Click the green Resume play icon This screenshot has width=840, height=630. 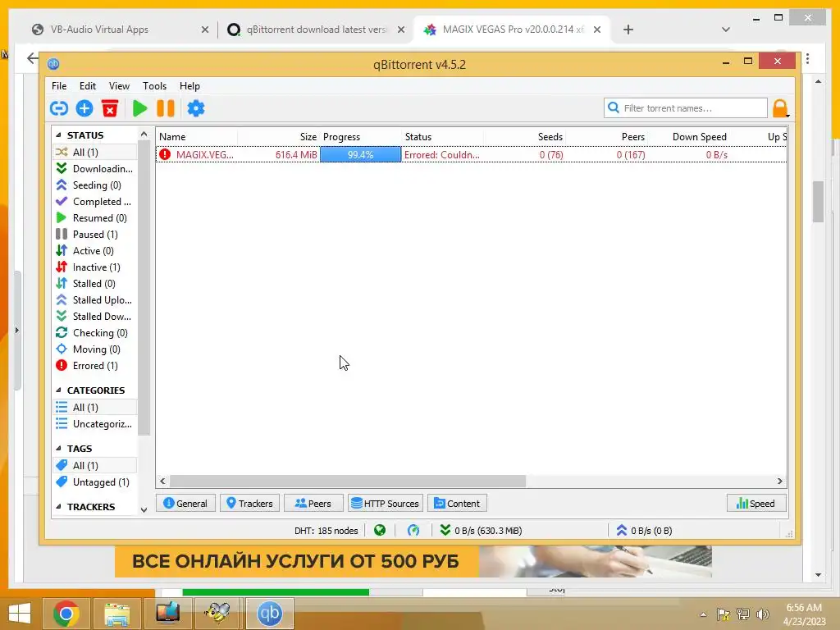pos(139,109)
